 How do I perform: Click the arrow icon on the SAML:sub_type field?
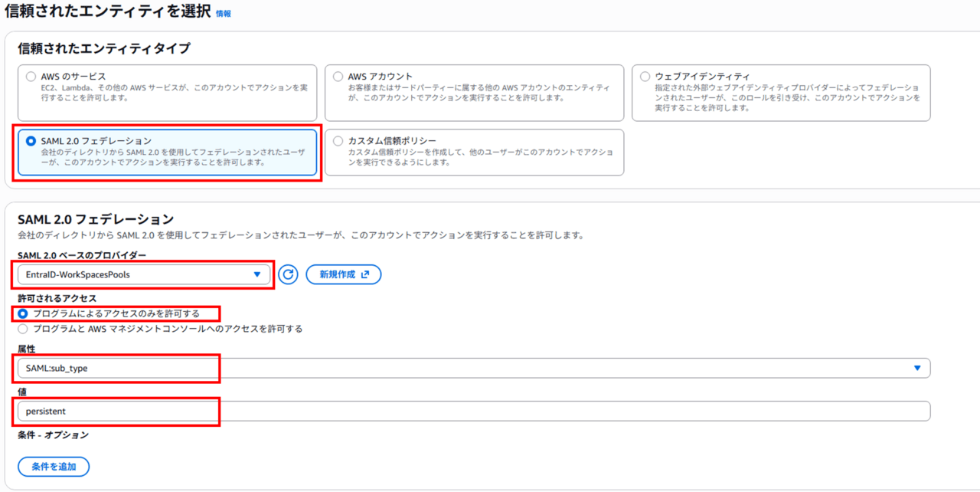pyautogui.click(x=917, y=368)
